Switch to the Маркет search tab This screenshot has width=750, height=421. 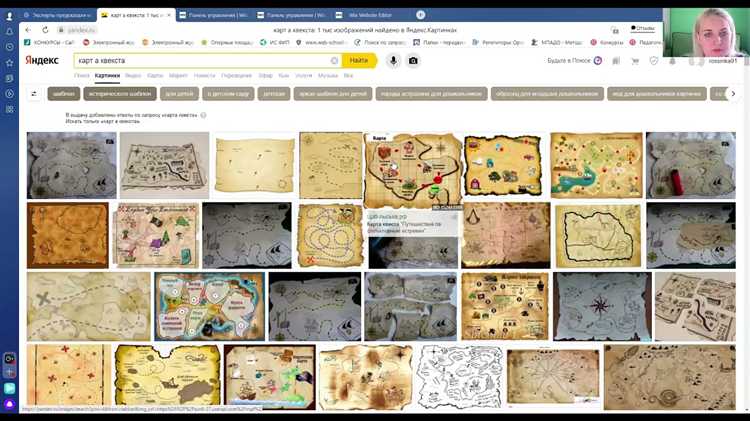coord(178,76)
